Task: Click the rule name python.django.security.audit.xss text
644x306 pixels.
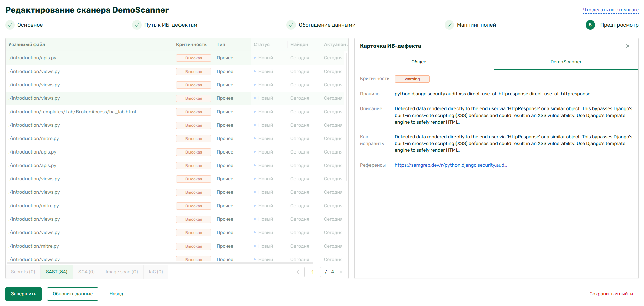Action: 492,94
